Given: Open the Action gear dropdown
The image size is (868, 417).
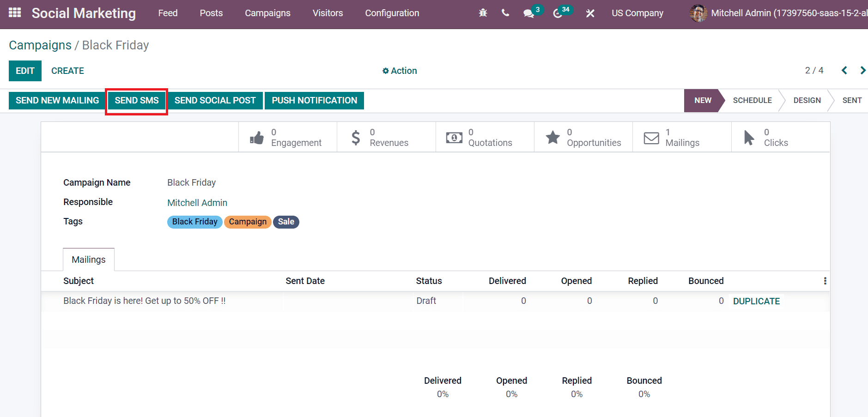Looking at the screenshot, I should pos(400,71).
